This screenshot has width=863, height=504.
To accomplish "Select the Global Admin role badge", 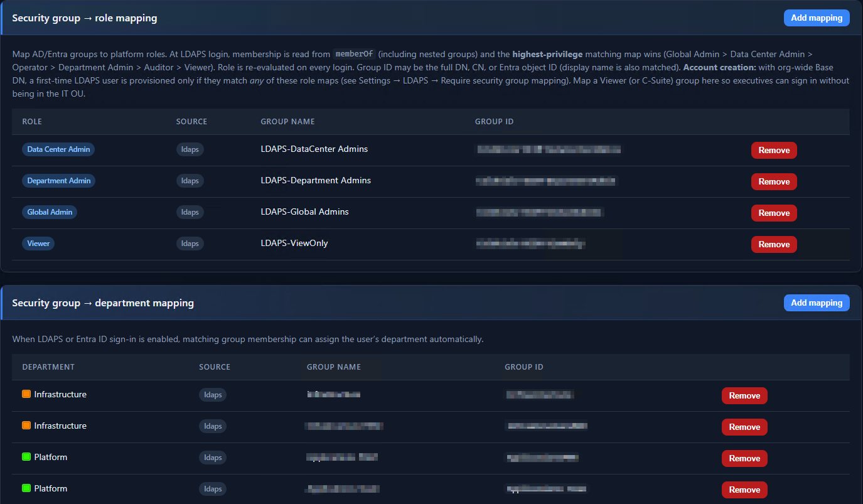I will (x=50, y=212).
